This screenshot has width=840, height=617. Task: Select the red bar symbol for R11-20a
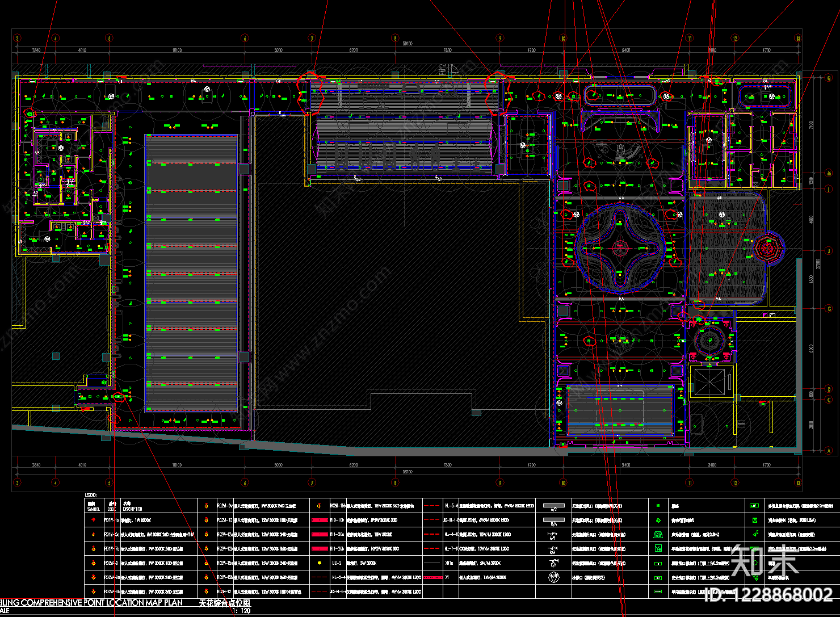pyautogui.click(x=320, y=534)
